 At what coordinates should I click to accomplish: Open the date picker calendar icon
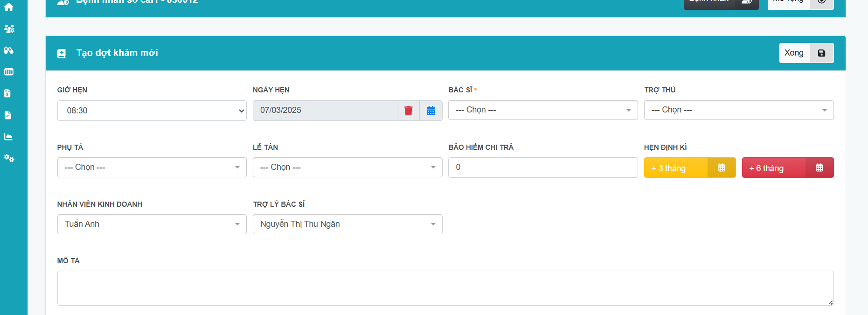pyautogui.click(x=431, y=111)
